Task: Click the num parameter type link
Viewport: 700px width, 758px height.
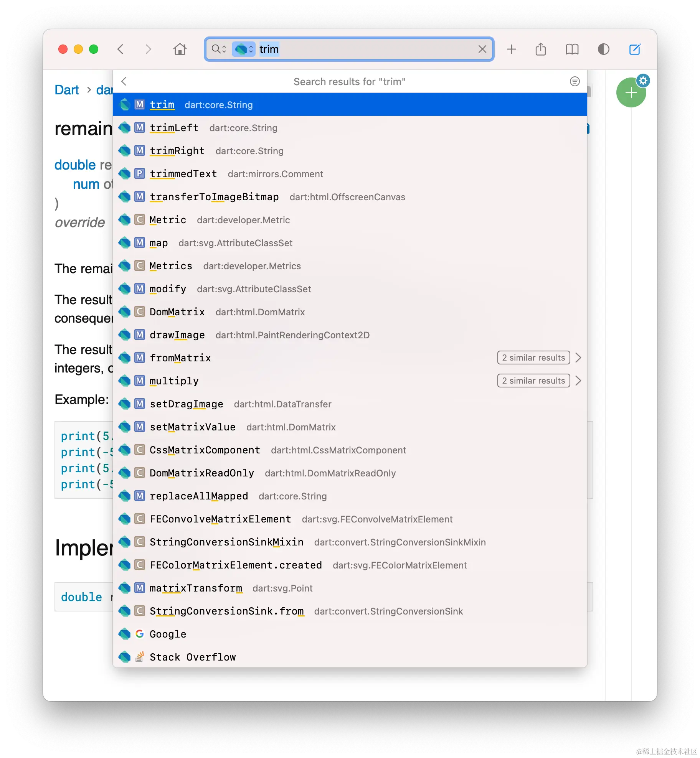Action: pos(86,184)
